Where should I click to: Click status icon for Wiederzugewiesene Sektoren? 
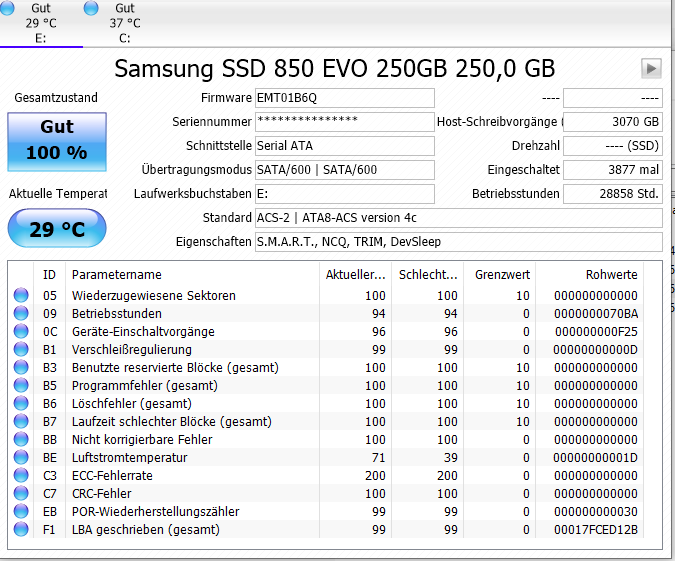21,295
